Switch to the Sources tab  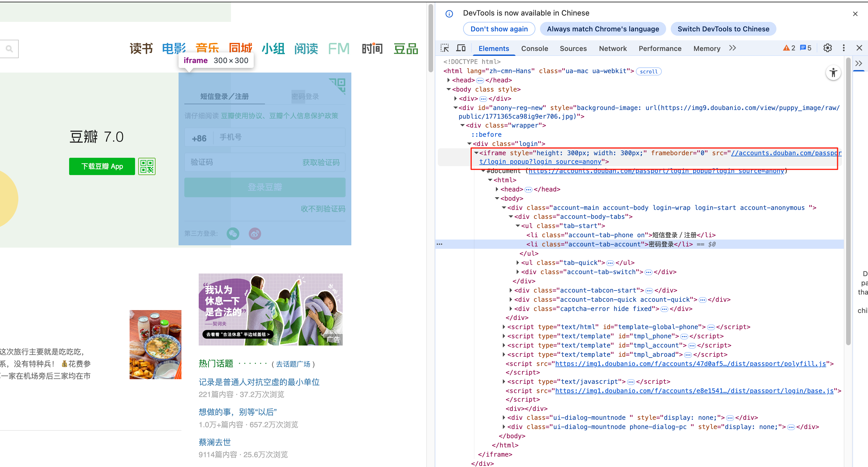tap(573, 49)
